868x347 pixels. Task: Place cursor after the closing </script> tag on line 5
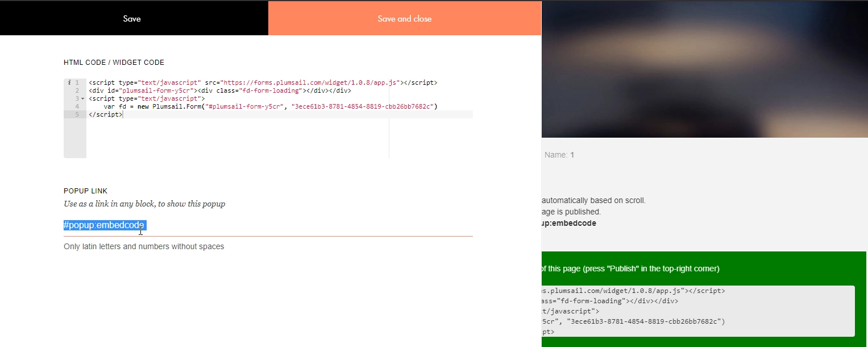(x=123, y=114)
